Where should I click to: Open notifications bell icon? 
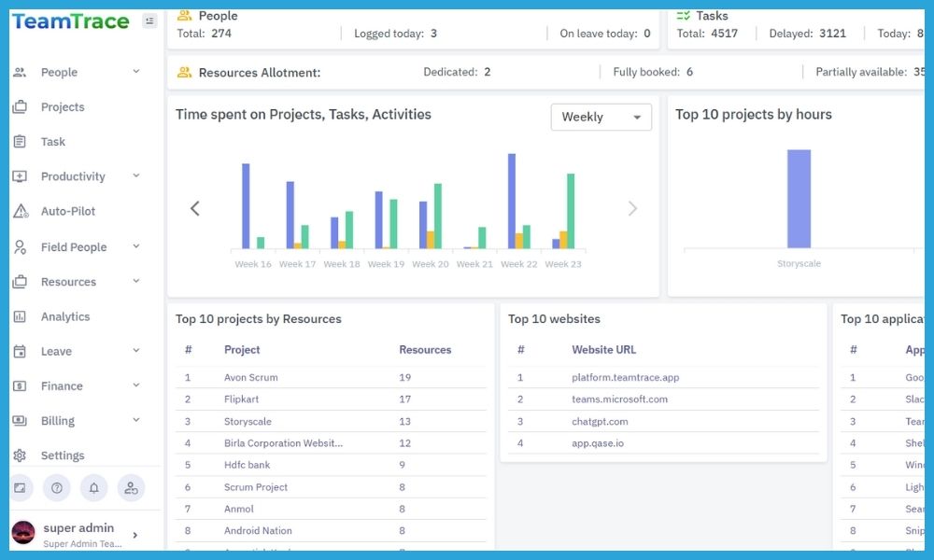[94, 488]
